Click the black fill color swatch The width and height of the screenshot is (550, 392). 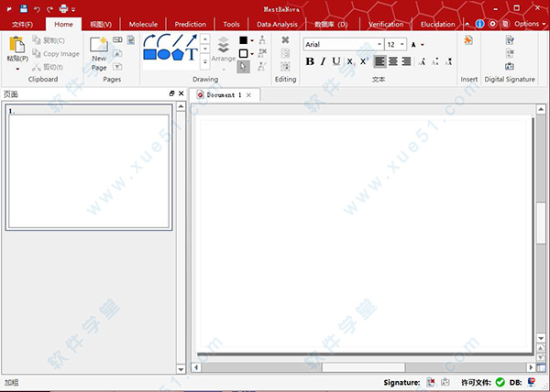244,40
